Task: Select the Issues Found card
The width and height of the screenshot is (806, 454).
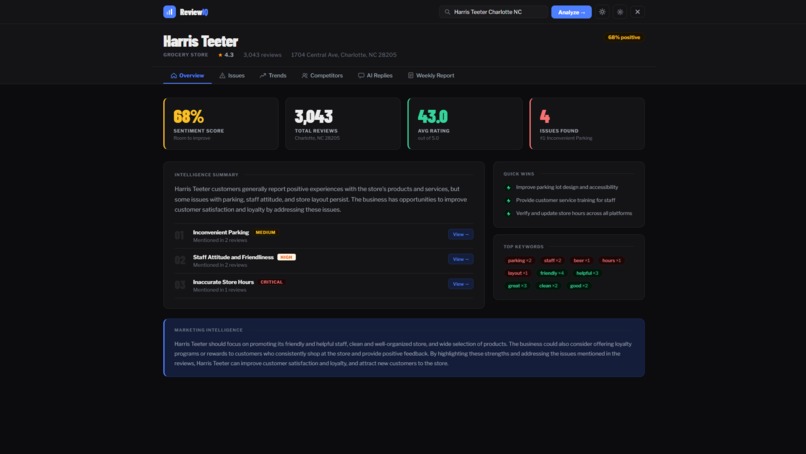Action: tap(587, 124)
